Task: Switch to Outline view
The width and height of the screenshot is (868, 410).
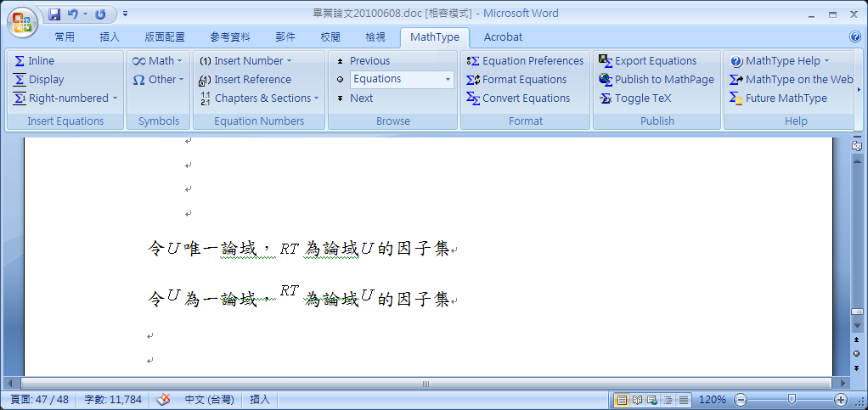Action: (668, 400)
